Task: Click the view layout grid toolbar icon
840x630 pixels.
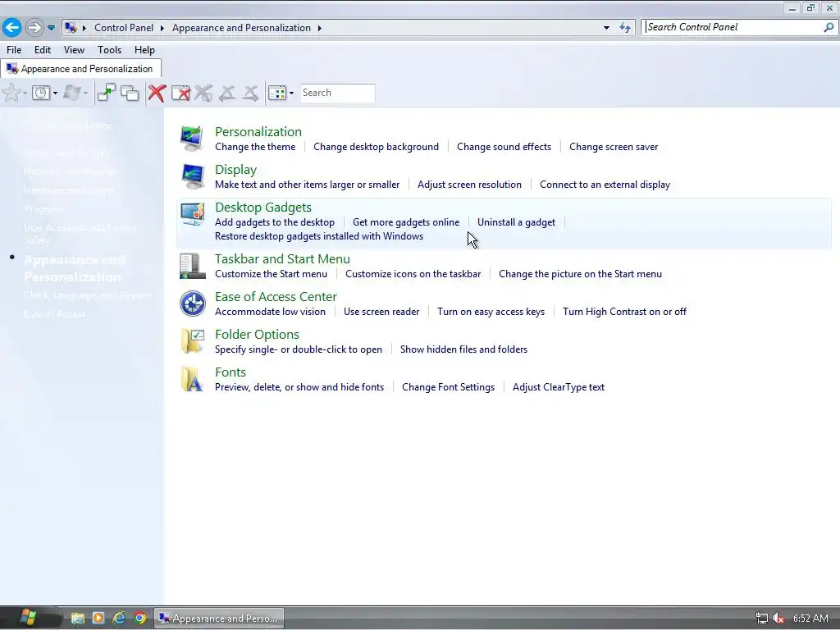Action: [277, 94]
